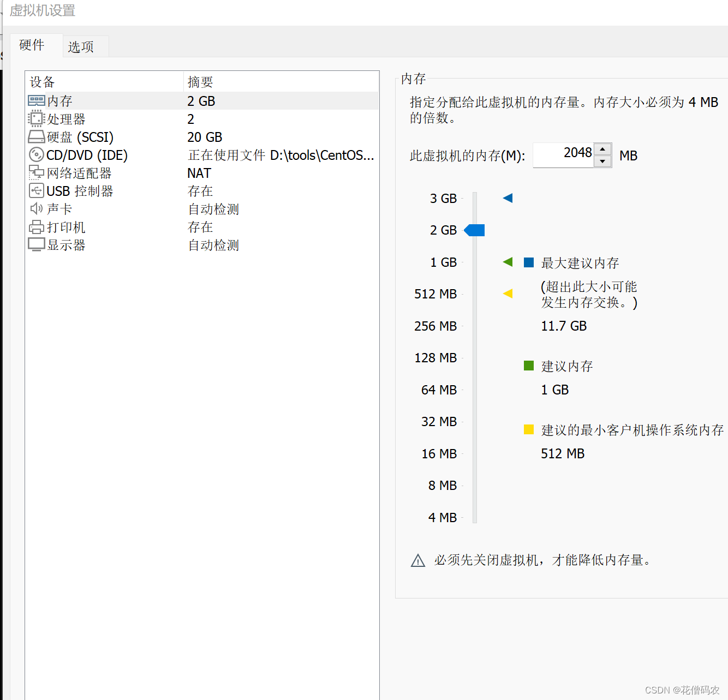This screenshot has width=728, height=700.
Task: Click the 11.7 GB maximum memory value
Action: (x=564, y=326)
